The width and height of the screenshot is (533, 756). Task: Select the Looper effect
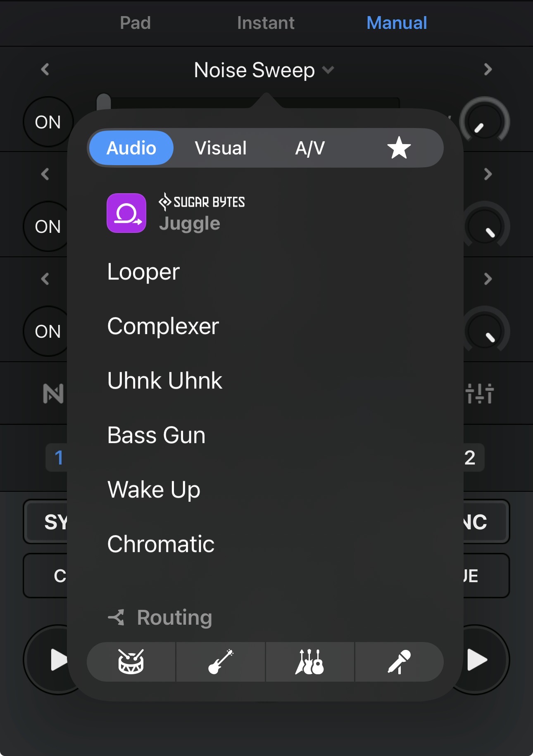point(143,272)
